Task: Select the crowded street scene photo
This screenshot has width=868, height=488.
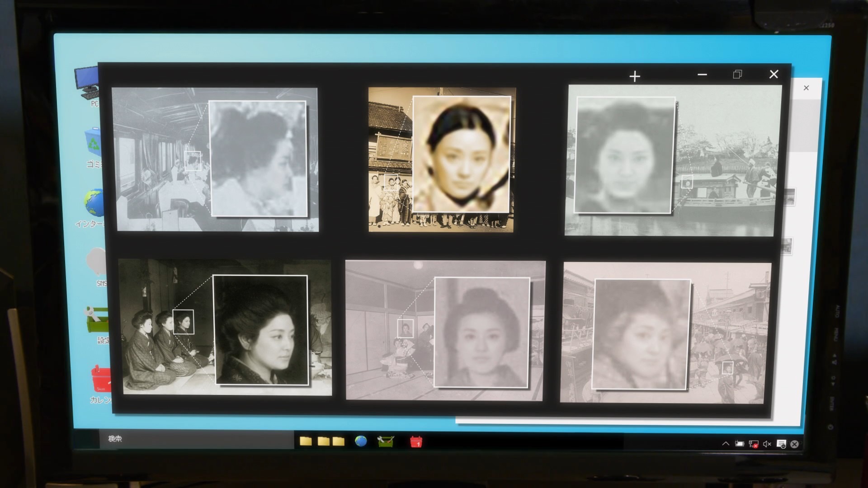Action: [x=665, y=333]
